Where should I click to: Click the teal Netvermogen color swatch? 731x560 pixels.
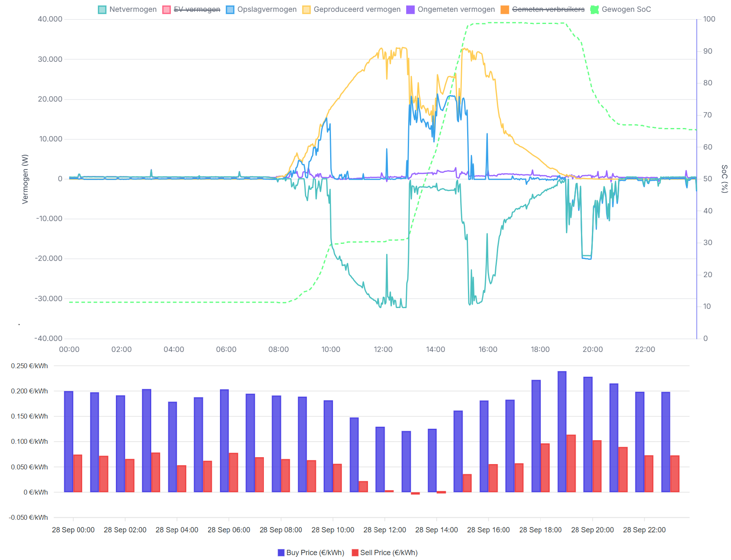[x=102, y=10]
